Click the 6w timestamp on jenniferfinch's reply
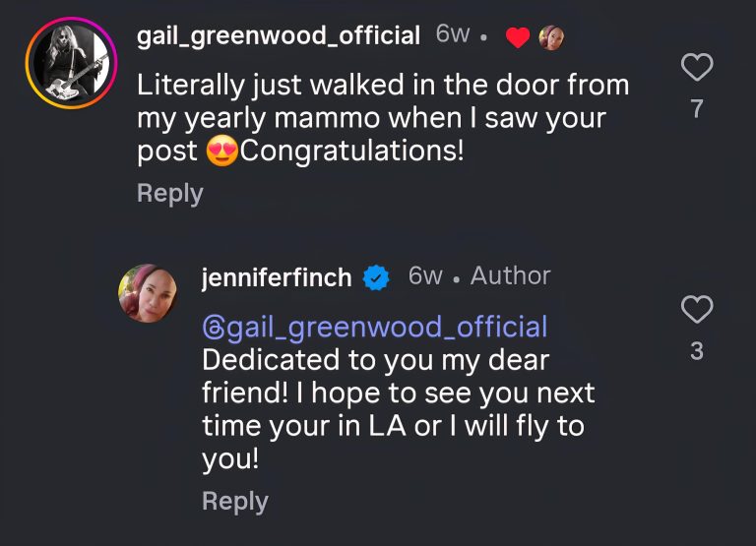The image size is (756, 546). point(425,276)
